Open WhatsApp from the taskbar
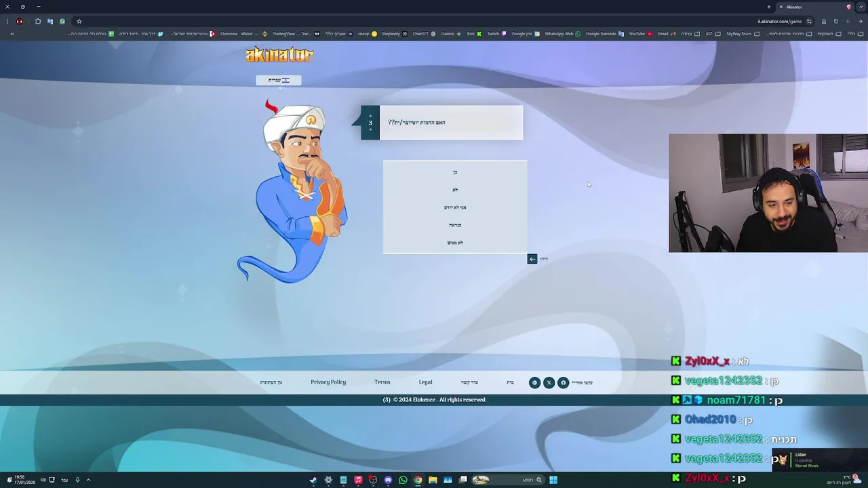This screenshot has width=868, height=488. pos(403,480)
